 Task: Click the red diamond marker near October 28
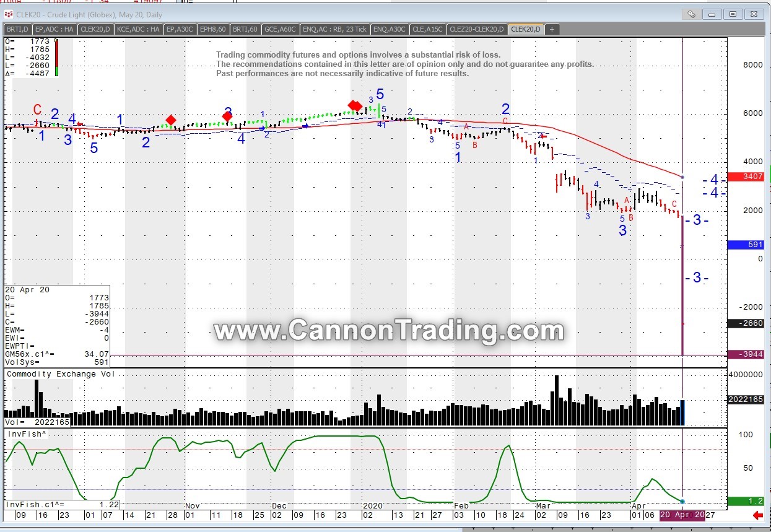[x=171, y=120]
